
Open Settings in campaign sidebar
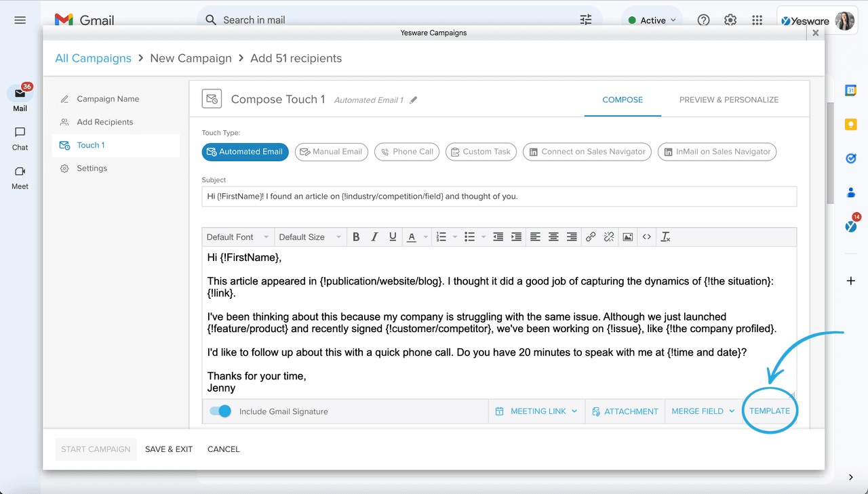92,169
